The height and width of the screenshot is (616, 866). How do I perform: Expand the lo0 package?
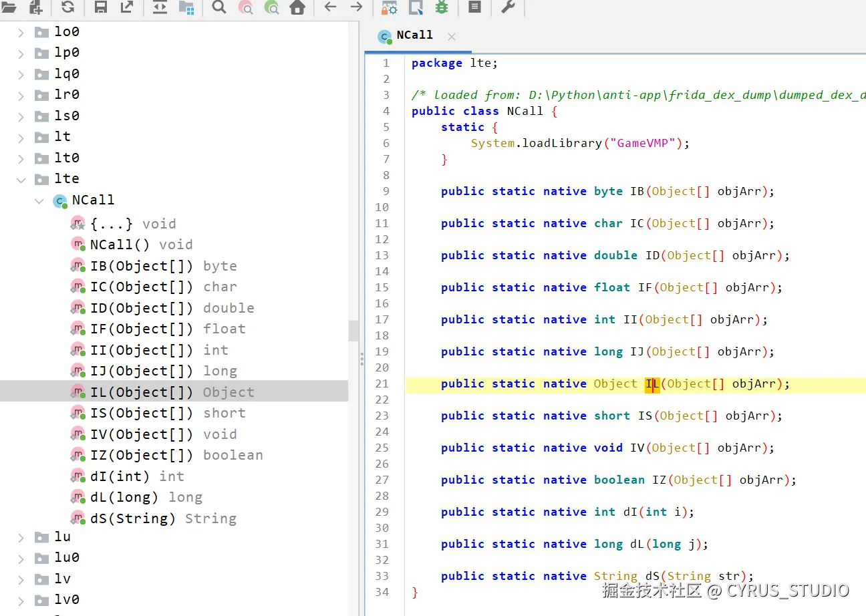tap(21, 32)
